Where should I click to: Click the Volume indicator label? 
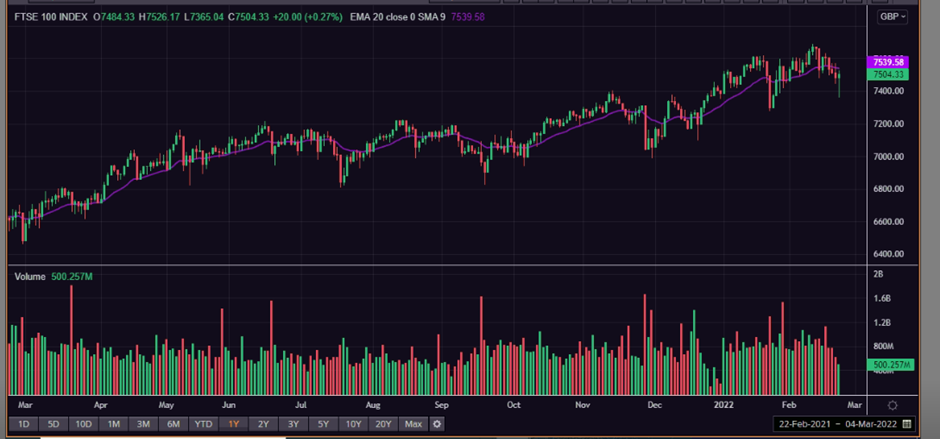[30, 276]
